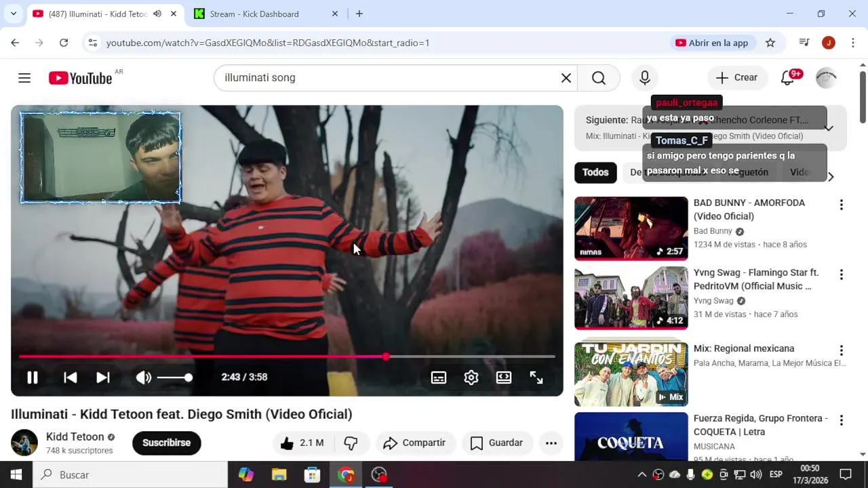868x488 pixels.
Task: Open the notifications bell
Action: 787,78
